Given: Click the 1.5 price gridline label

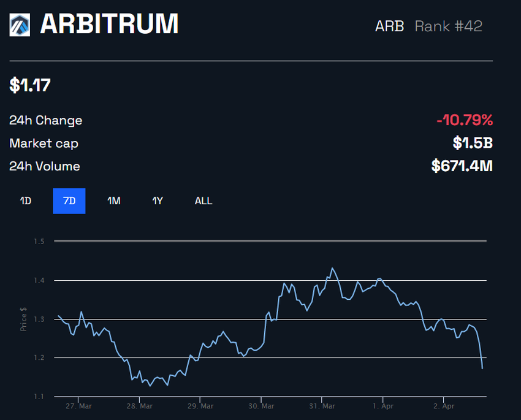Looking at the screenshot, I should point(39,241).
